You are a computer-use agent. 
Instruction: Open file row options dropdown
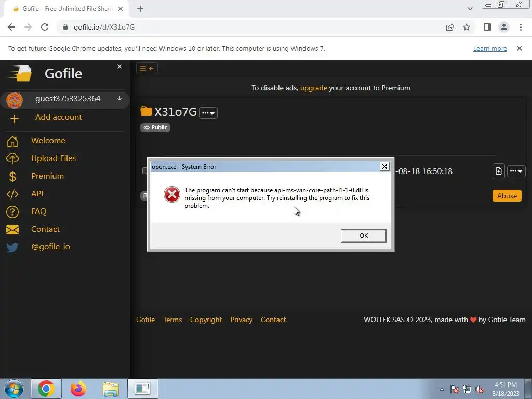(x=516, y=171)
